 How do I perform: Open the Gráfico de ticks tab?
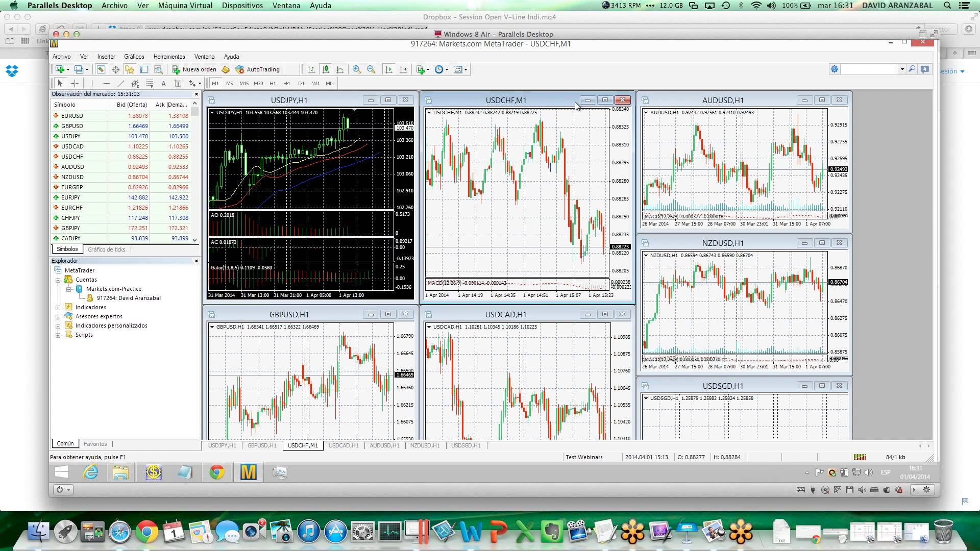(x=106, y=249)
